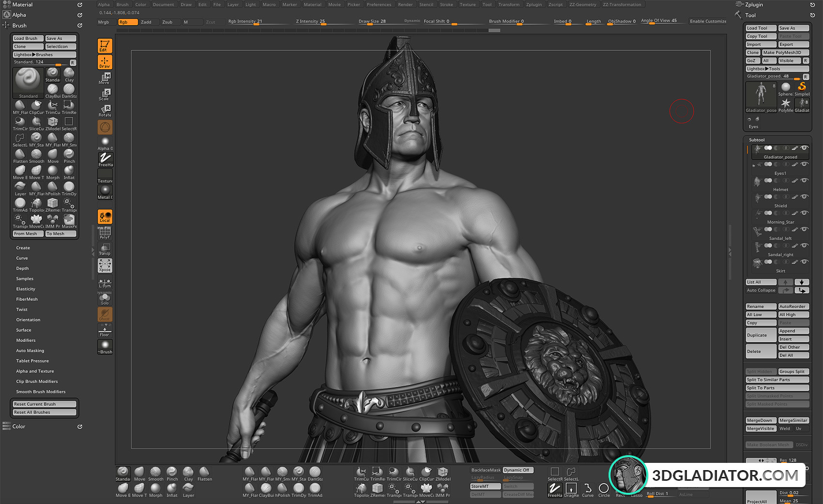The image size is (823, 504).
Task: Duplicate the current subtool
Action: pos(761,335)
